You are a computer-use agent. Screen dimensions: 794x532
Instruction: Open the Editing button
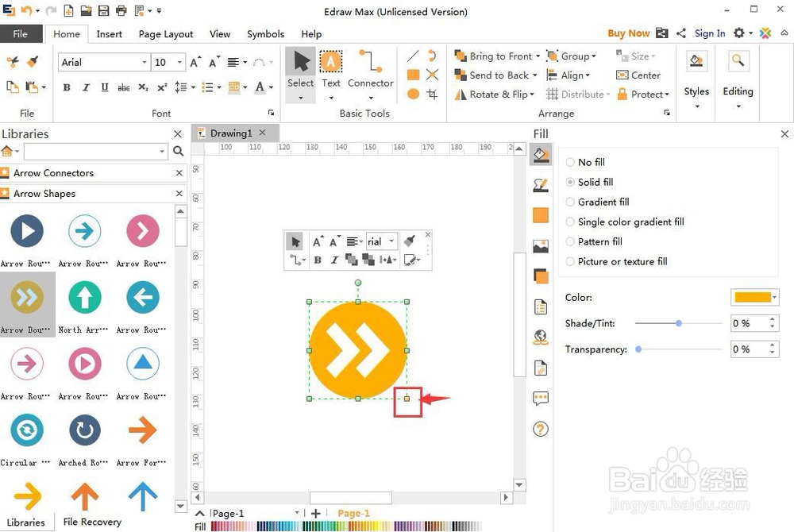point(738,79)
